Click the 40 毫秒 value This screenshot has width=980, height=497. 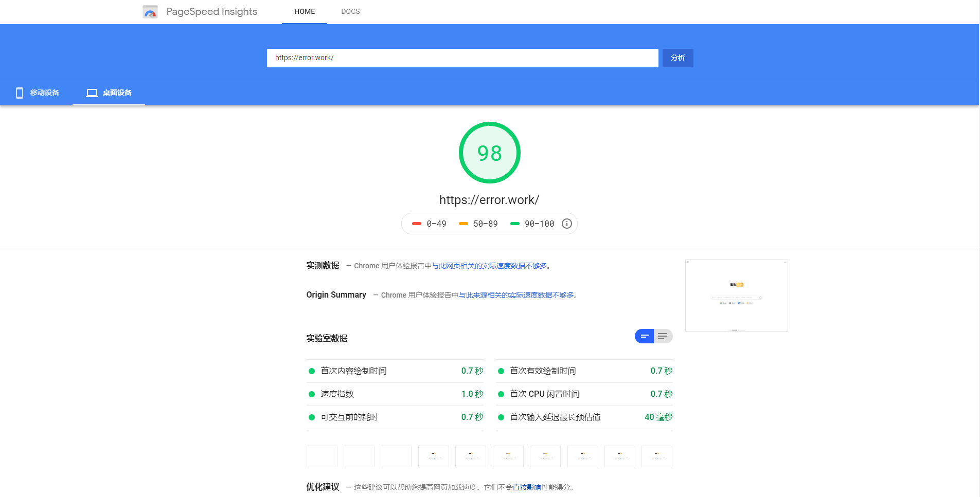point(658,417)
